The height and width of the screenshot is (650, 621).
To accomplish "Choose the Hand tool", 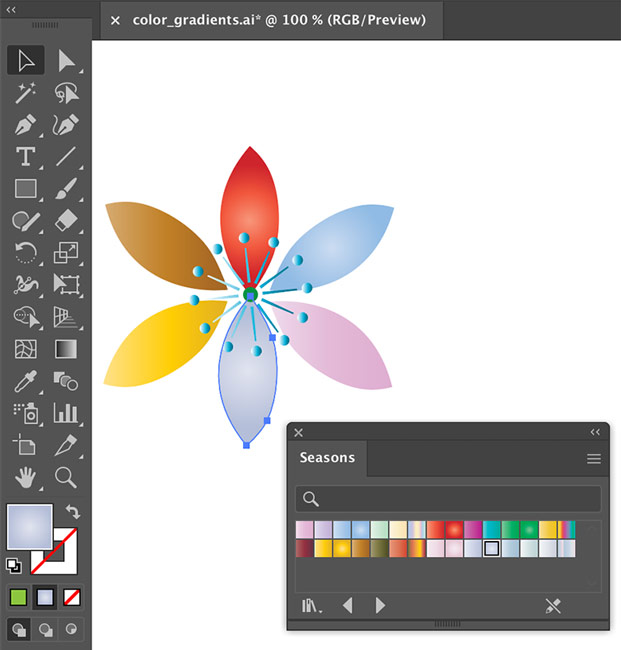I will point(26,477).
